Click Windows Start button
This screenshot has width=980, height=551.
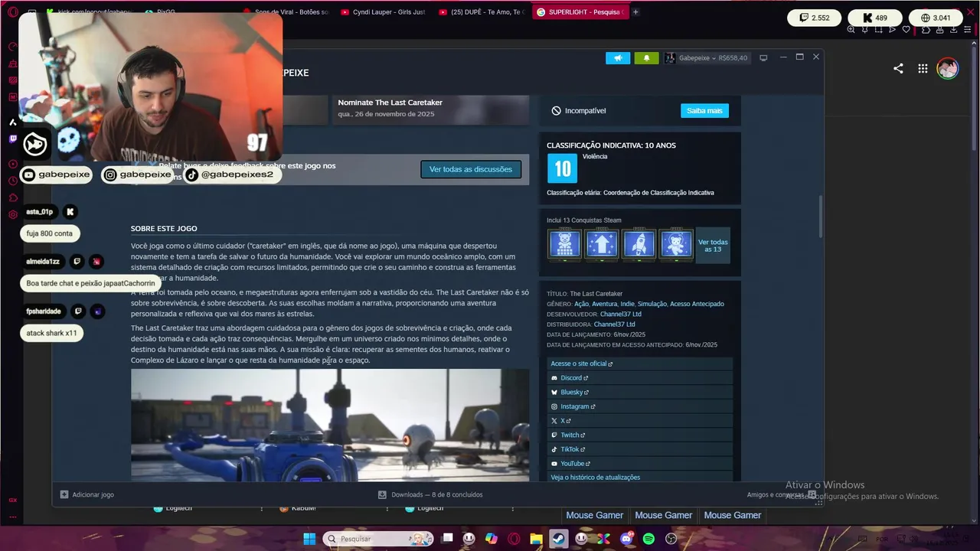coord(309,539)
